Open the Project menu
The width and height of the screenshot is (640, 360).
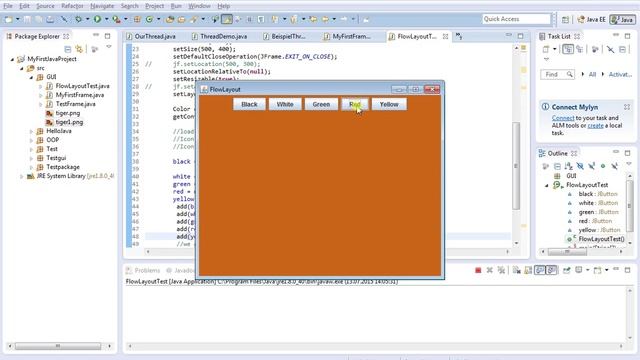(x=154, y=6)
